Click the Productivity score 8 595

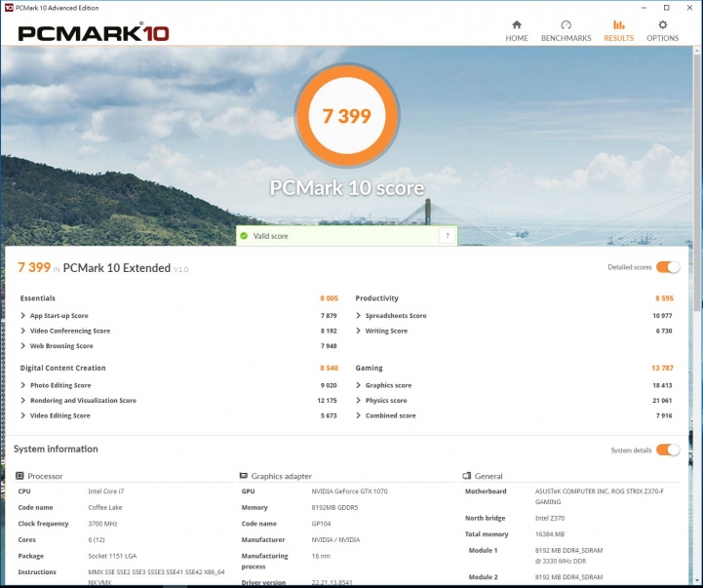(x=664, y=298)
